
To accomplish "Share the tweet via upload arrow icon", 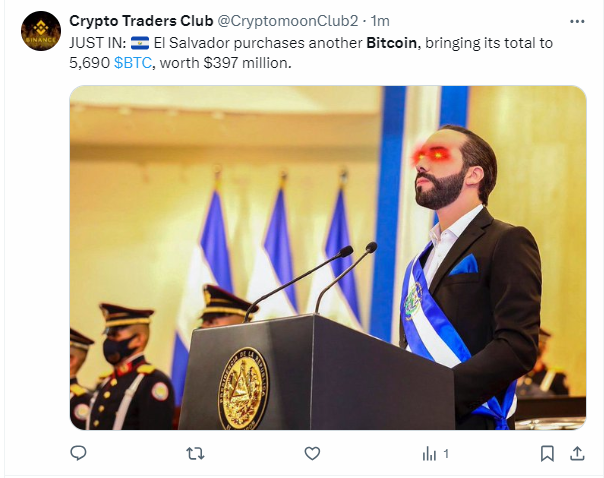I will click(x=577, y=453).
